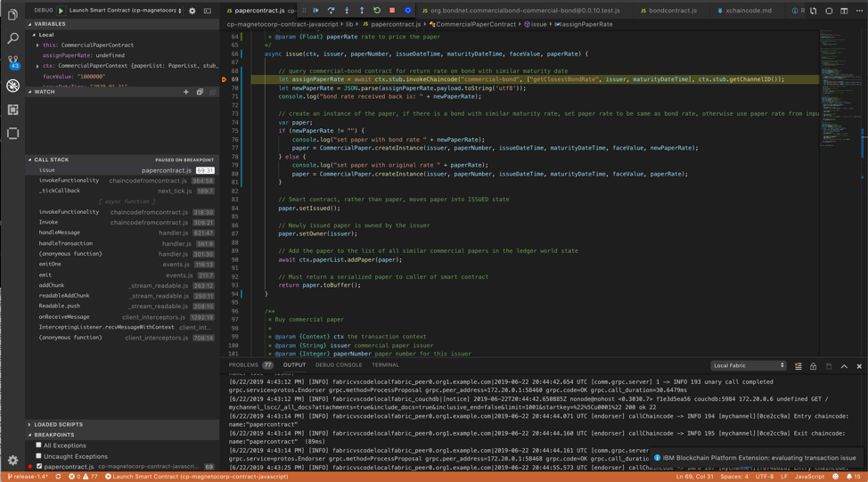Image resolution: width=868 pixels, height=482 pixels.
Task: Toggle scroll lock in the Output panel
Action: [814, 366]
